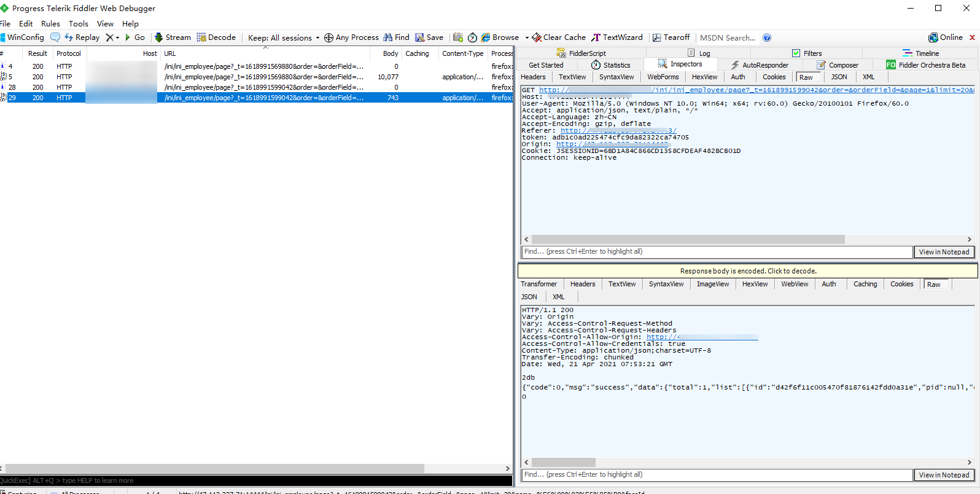The image size is (980, 494).
Task: Select session number 28 in the list
Action: click(257, 87)
